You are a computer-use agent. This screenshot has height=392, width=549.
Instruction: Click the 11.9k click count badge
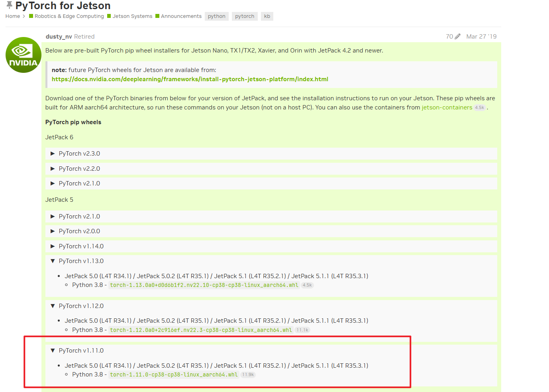point(248,375)
